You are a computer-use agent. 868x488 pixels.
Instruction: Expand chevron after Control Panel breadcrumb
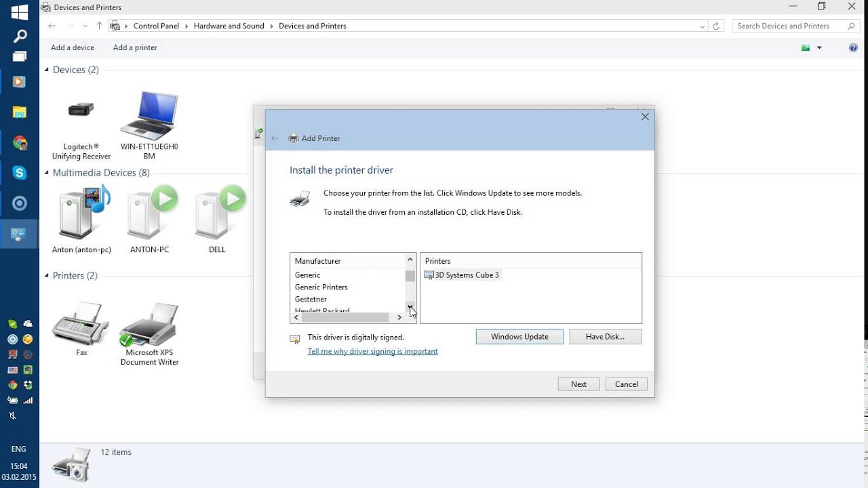[186, 26]
